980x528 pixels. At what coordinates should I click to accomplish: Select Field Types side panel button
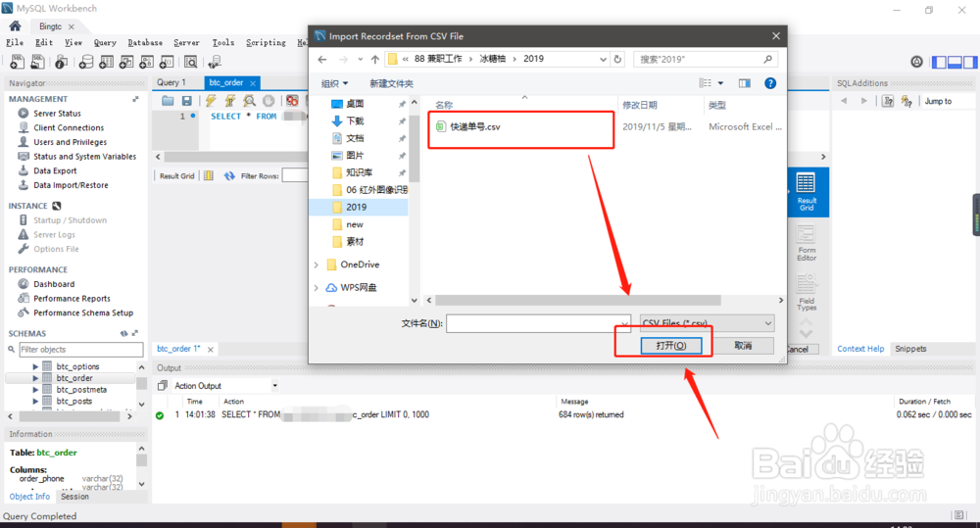coord(807,293)
